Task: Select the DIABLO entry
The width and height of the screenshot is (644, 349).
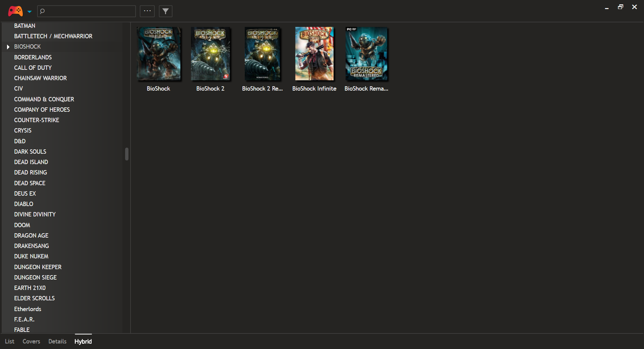Action: coord(23,204)
